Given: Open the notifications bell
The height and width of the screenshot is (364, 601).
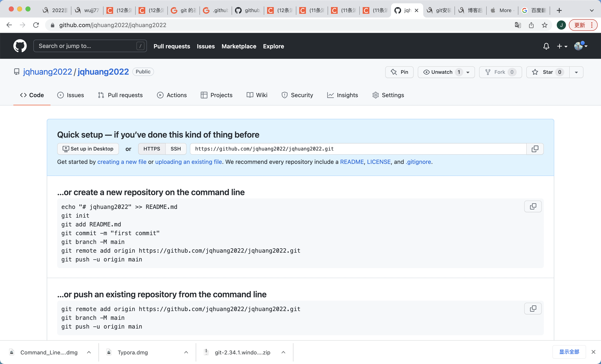Looking at the screenshot, I should [x=546, y=46].
